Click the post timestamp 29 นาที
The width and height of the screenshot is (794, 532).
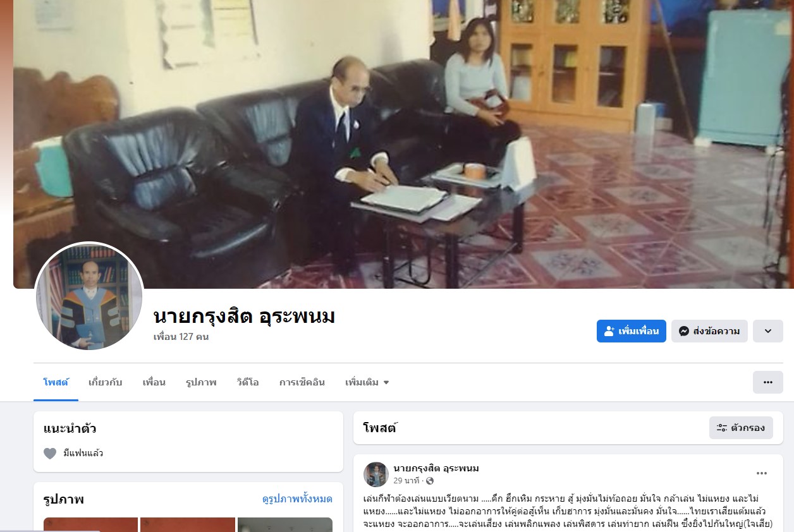[x=406, y=481]
